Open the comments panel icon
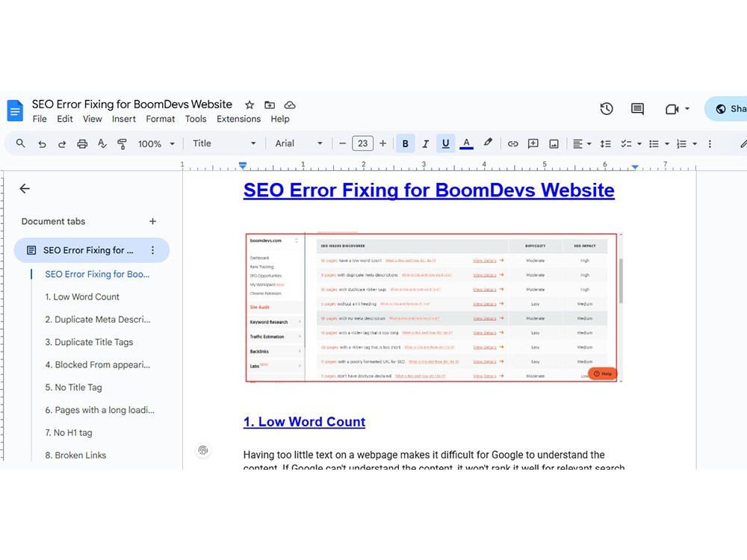Image resolution: width=747 pixels, height=560 pixels. (637, 109)
